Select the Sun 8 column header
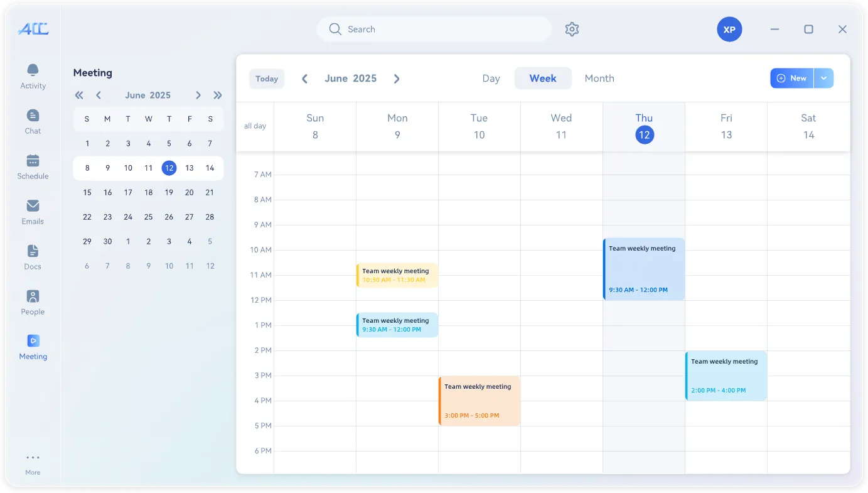 tap(315, 127)
